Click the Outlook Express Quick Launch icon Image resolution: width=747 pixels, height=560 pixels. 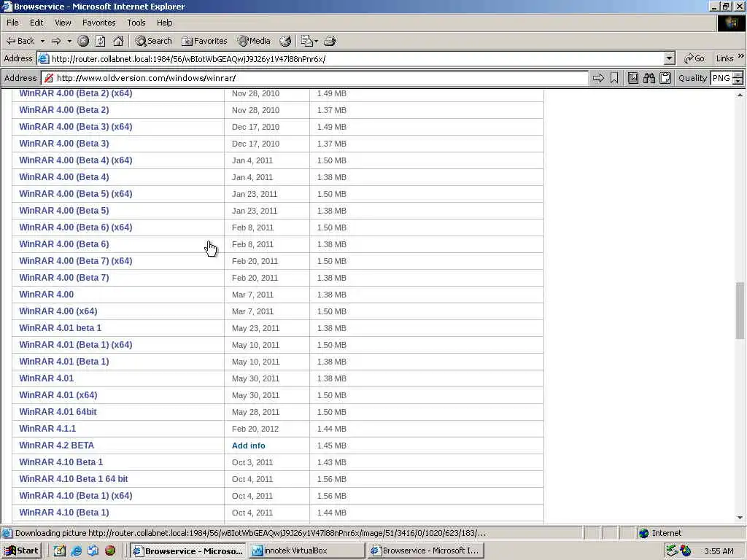tap(93, 551)
